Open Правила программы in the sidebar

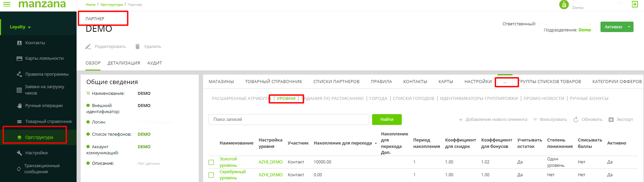click(47, 74)
